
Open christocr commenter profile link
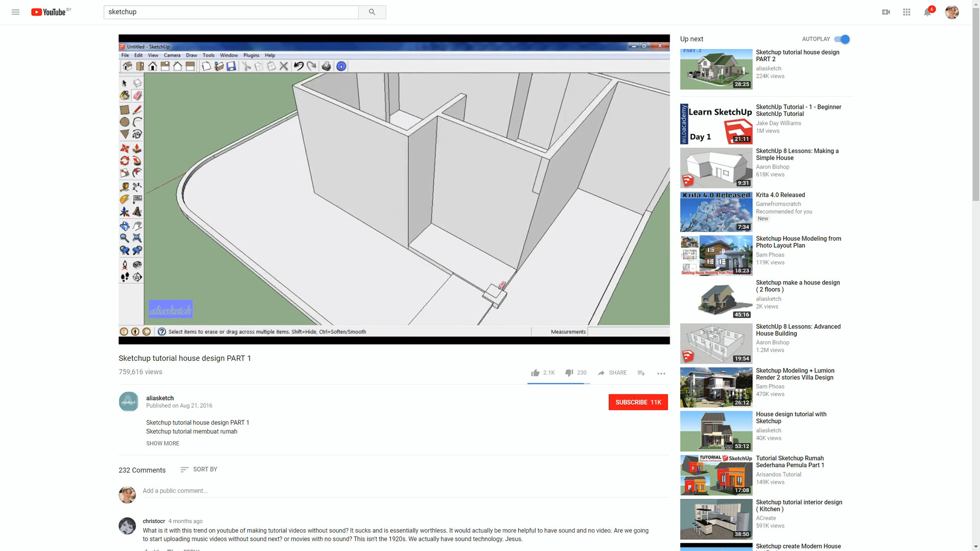point(154,521)
